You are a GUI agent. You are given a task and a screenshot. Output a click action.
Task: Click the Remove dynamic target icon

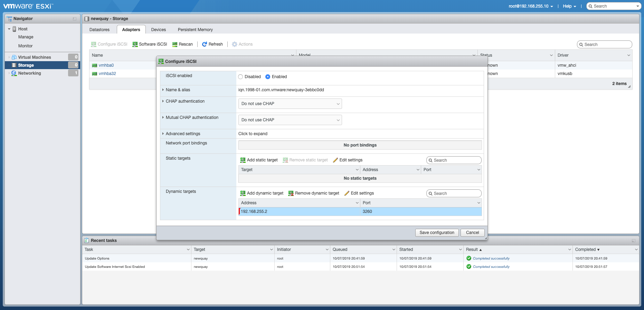(x=291, y=193)
